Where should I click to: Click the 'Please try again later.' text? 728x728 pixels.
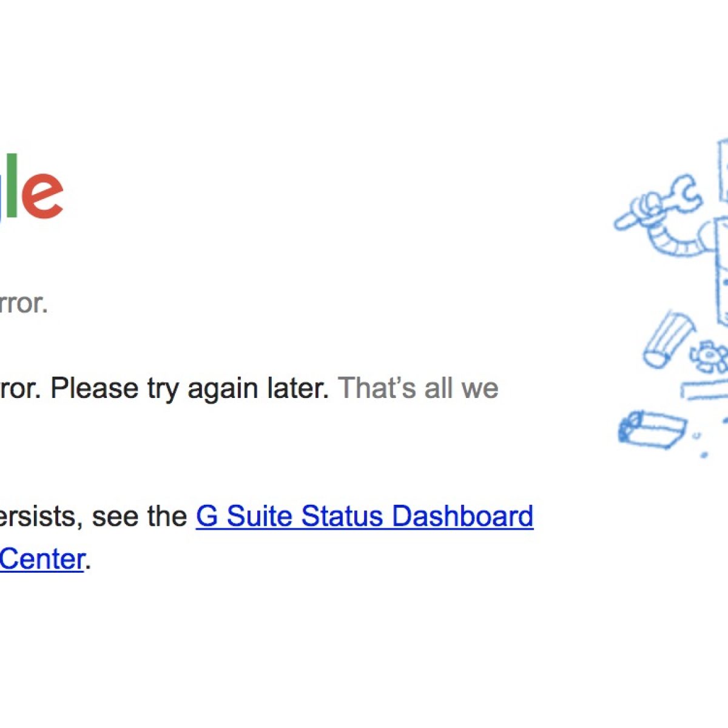(189, 388)
